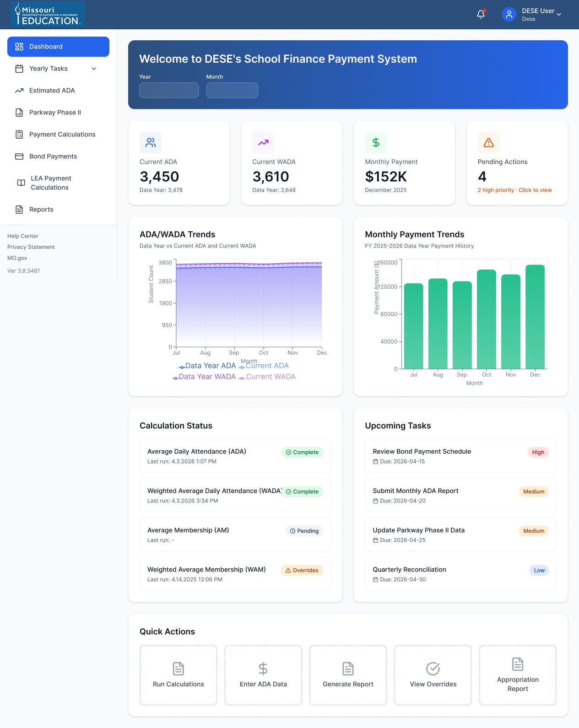Toggle Data Year ADA legend series
This screenshot has height=728, width=579.
(x=207, y=366)
